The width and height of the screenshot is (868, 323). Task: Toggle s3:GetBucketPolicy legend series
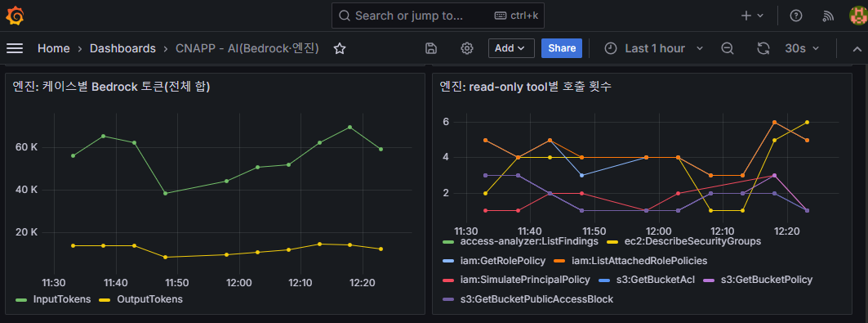[x=767, y=280]
